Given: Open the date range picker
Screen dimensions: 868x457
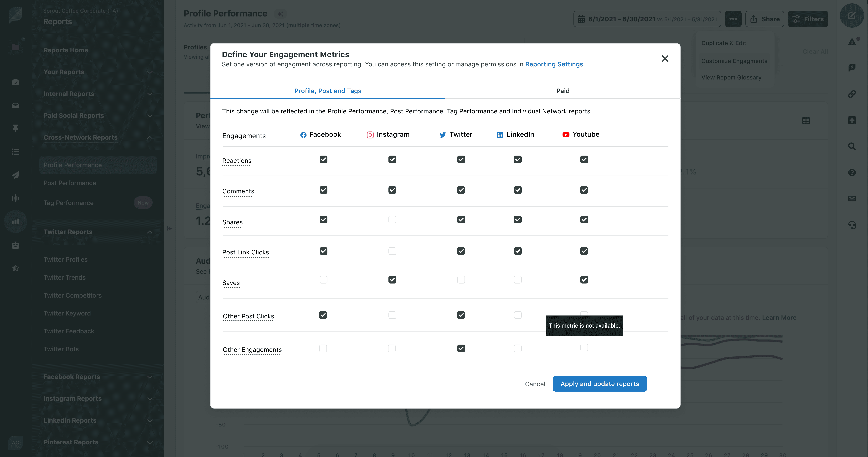Looking at the screenshot, I should pos(647,19).
